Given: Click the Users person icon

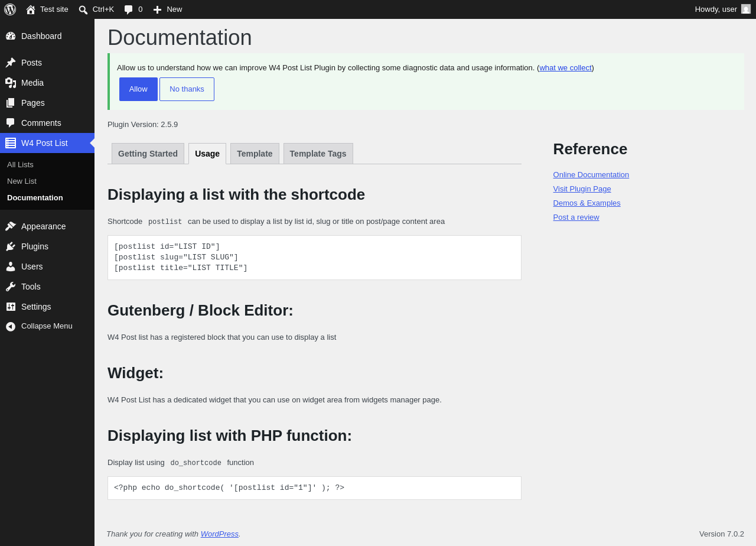Looking at the screenshot, I should [11, 266].
